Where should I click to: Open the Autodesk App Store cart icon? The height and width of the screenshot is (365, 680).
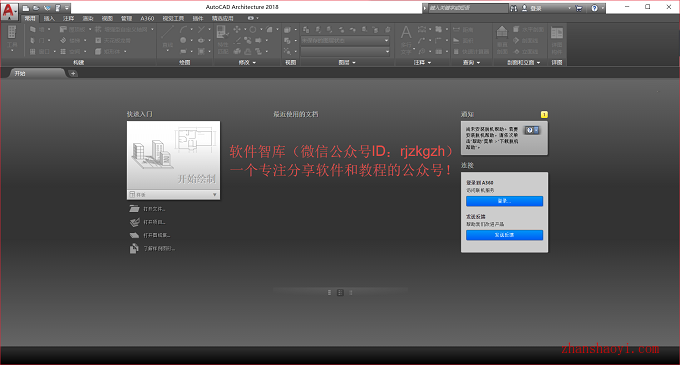[579, 8]
